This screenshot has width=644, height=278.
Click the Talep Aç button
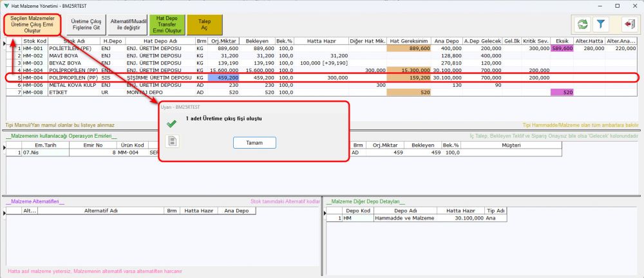[205, 24]
